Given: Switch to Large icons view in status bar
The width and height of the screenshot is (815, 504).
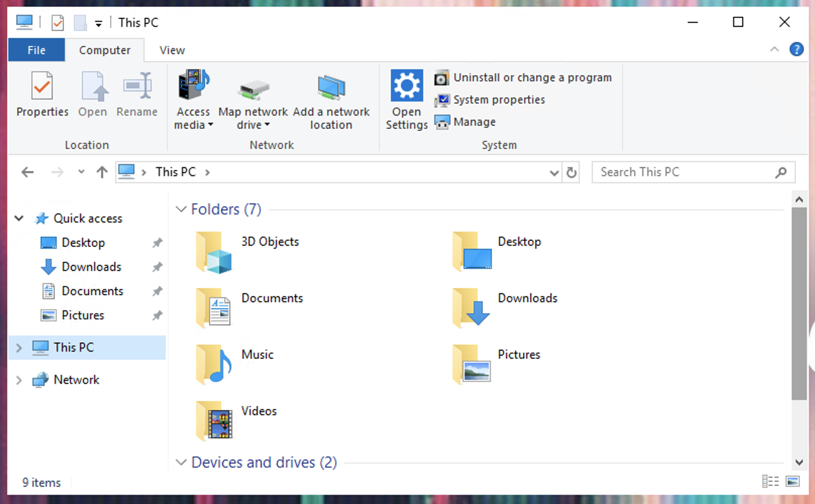Looking at the screenshot, I should point(793,481).
